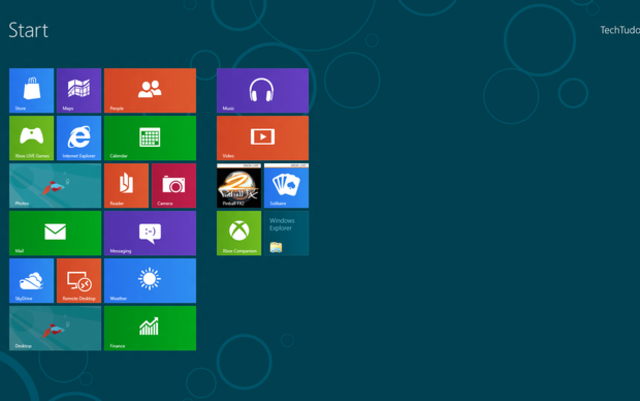This screenshot has width=640, height=401.
Task: Open the Maps tile
Action: (x=79, y=90)
